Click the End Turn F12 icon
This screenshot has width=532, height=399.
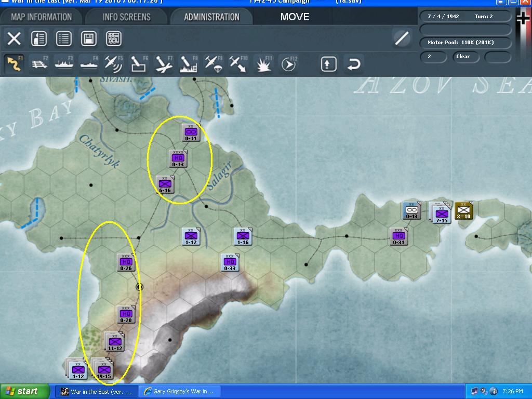click(289, 64)
